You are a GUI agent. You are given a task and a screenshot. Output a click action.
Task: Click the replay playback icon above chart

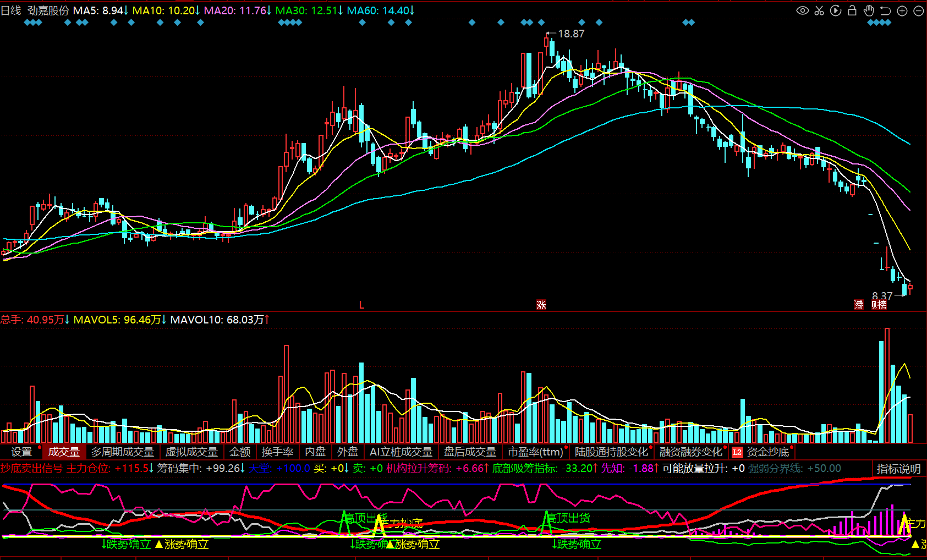(x=836, y=10)
